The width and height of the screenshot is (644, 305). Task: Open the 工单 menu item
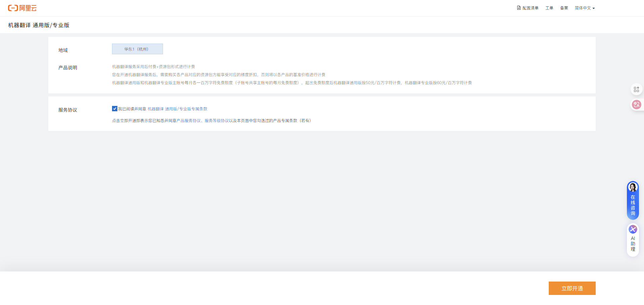click(x=549, y=8)
